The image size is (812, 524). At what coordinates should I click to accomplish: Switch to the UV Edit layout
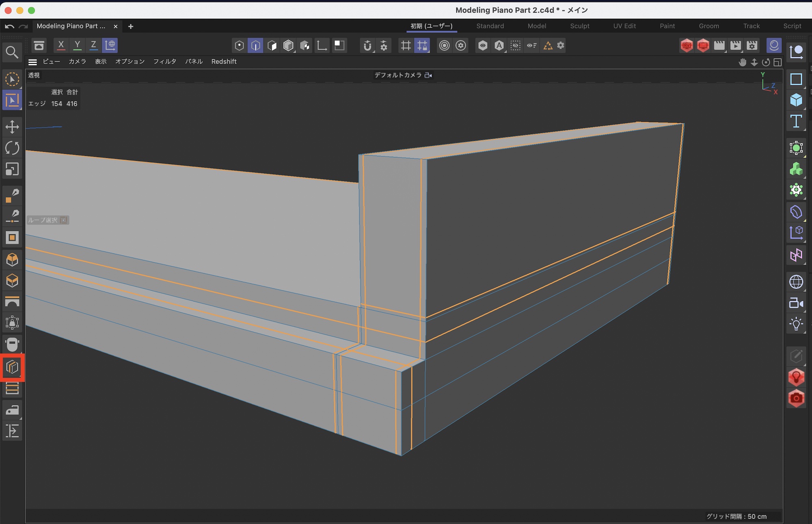pyautogui.click(x=624, y=26)
